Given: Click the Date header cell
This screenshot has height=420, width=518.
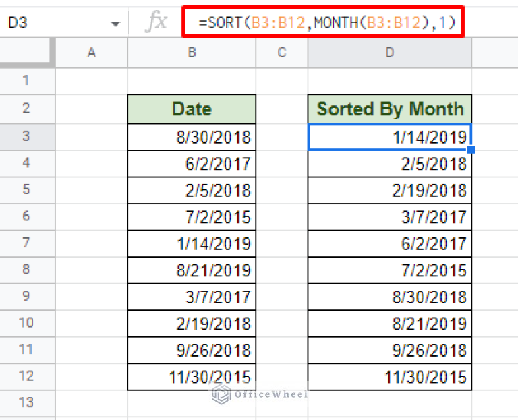Looking at the screenshot, I should coord(192,109).
